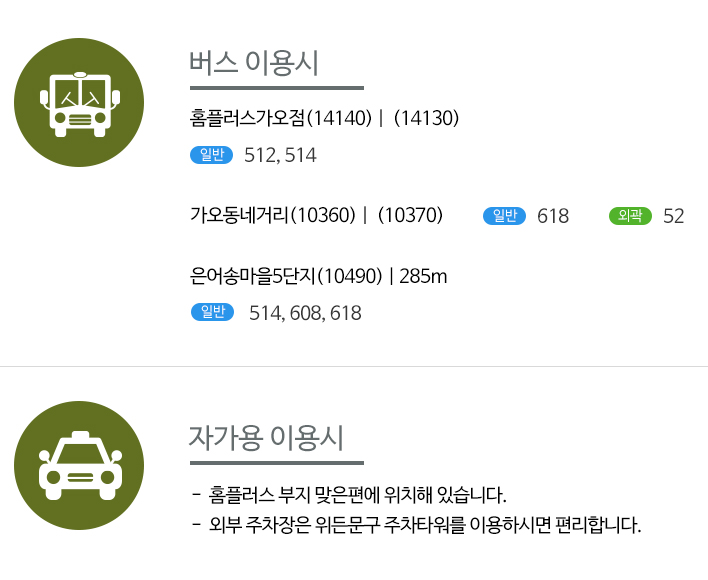This screenshot has width=708, height=580.
Task: Select the 자가용 이용시 heading
Action: (x=266, y=438)
